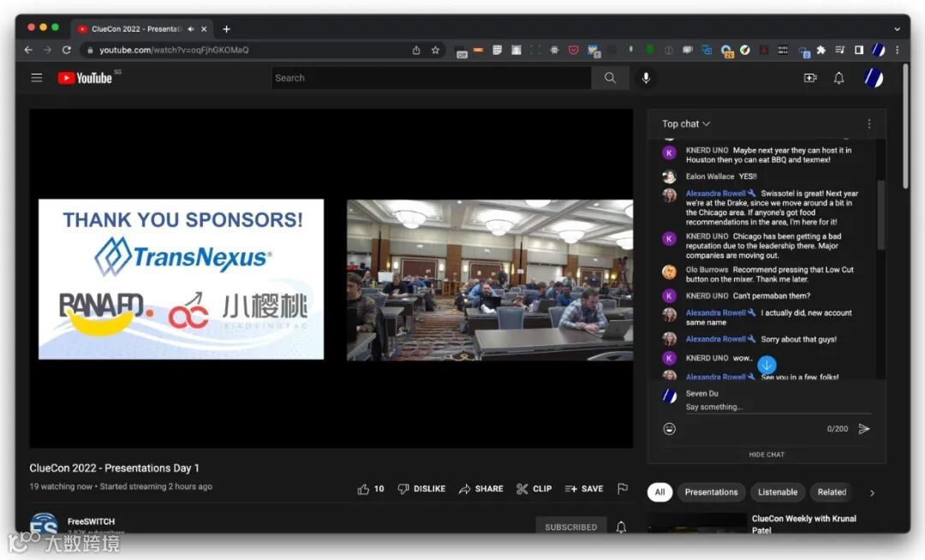Toggle the browser side panel icon

point(859,51)
